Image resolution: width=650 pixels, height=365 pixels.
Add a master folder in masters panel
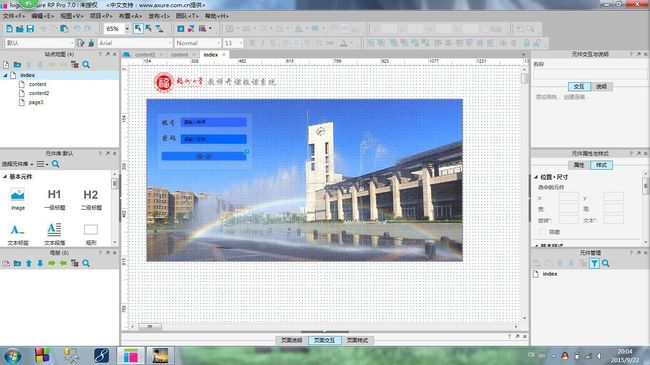pos(17,263)
